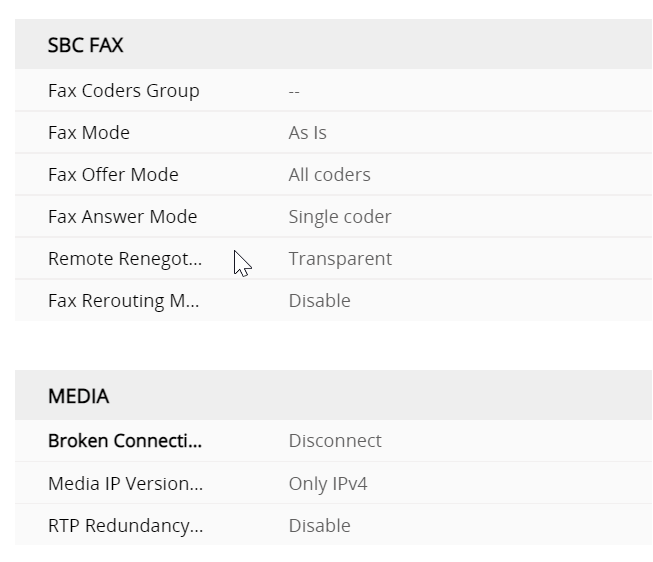The image size is (653, 562).
Task: Select the Fax Offer Mode label
Action: 113,175
